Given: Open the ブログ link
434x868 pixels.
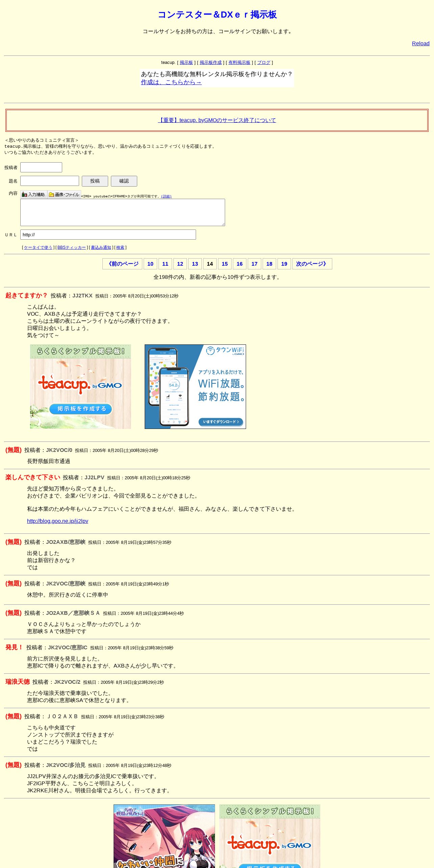Looking at the screenshot, I should pos(264,63).
